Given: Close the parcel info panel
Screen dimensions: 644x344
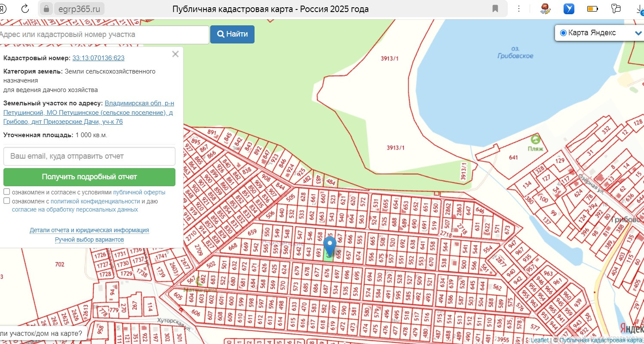Looking at the screenshot, I should [175, 54].
